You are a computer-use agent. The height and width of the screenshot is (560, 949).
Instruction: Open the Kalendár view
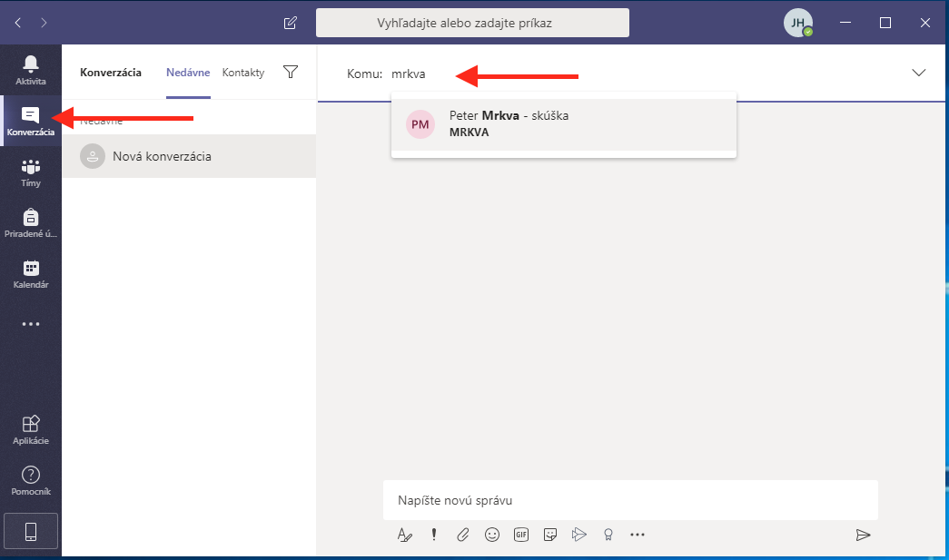coord(30,273)
